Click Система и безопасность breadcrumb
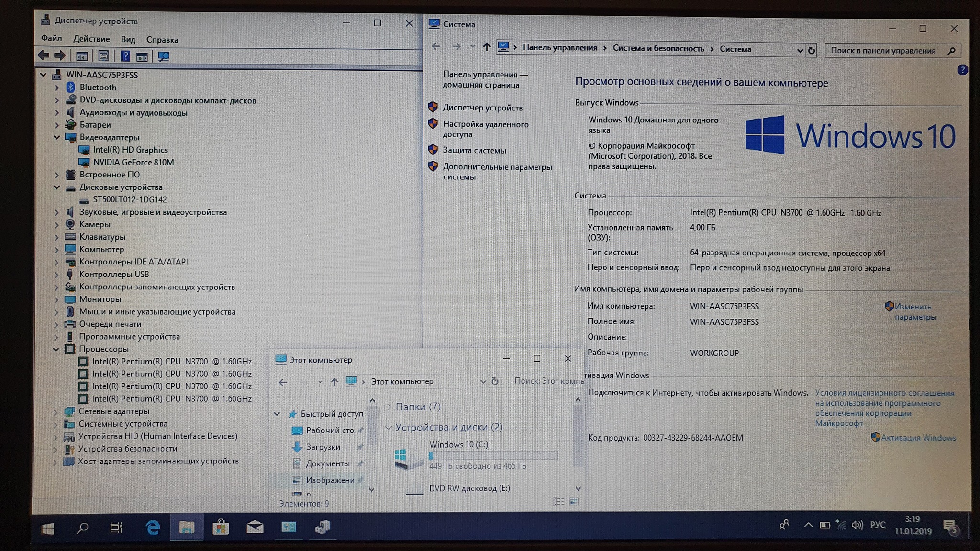980x551 pixels. pyautogui.click(x=658, y=48)
